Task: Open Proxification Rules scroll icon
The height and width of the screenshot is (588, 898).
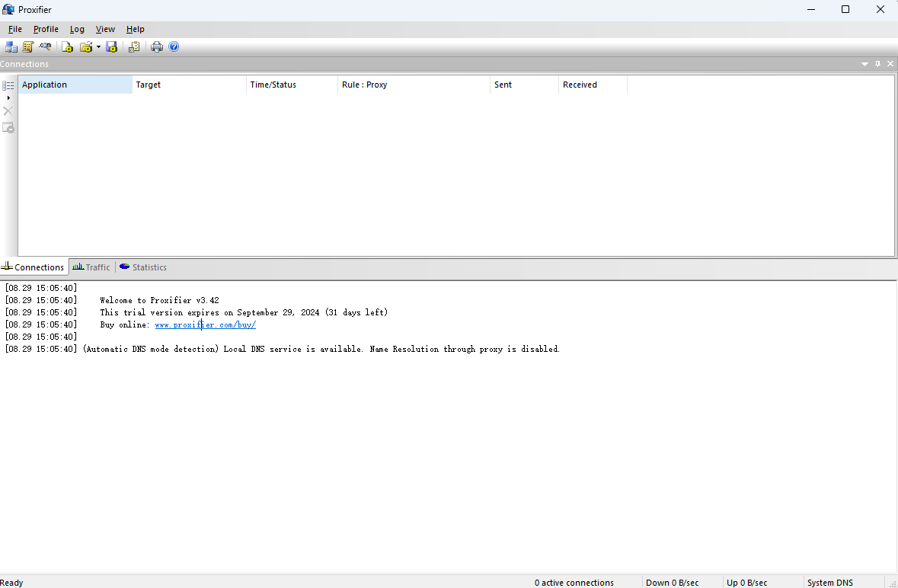Action: tap(27, 47)
